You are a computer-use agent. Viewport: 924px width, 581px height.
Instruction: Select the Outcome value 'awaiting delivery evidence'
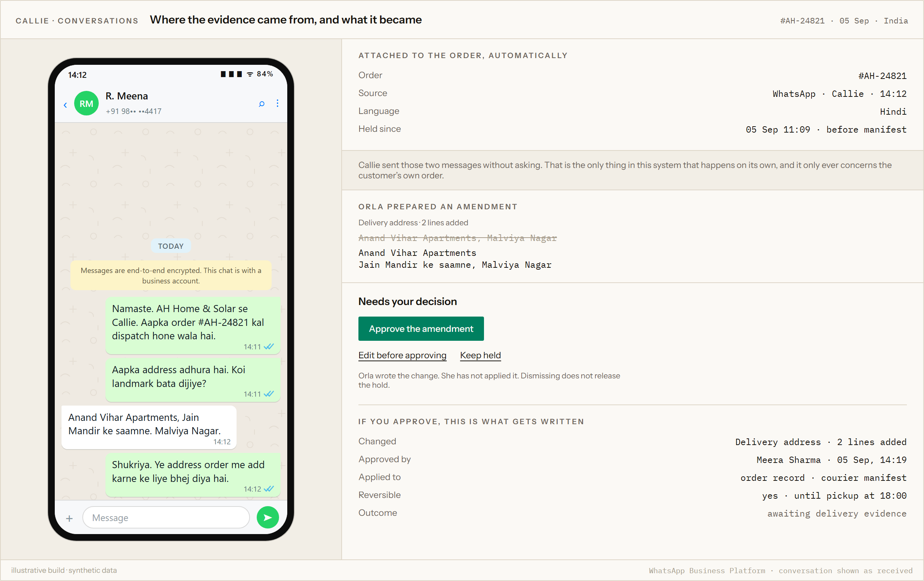[x=836, y=514]
